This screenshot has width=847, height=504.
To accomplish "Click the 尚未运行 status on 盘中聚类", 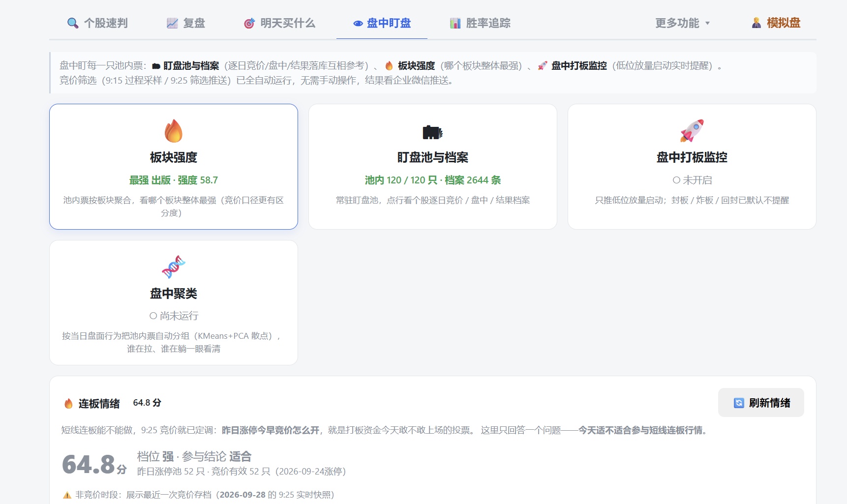I will pyautogui.click(x=174, y=316).
